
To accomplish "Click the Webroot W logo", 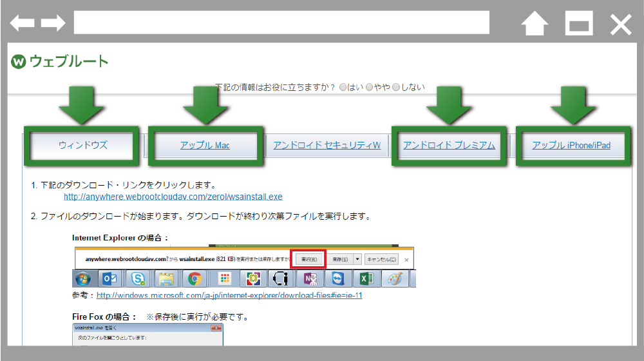I will click(x=19, y=62).
